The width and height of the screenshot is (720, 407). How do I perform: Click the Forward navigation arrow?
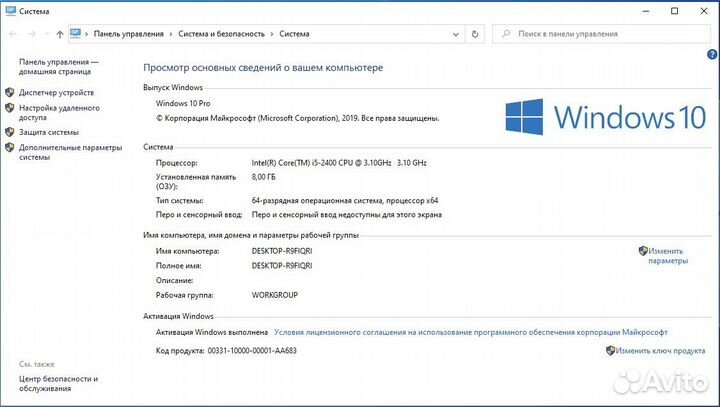[29, 34]
